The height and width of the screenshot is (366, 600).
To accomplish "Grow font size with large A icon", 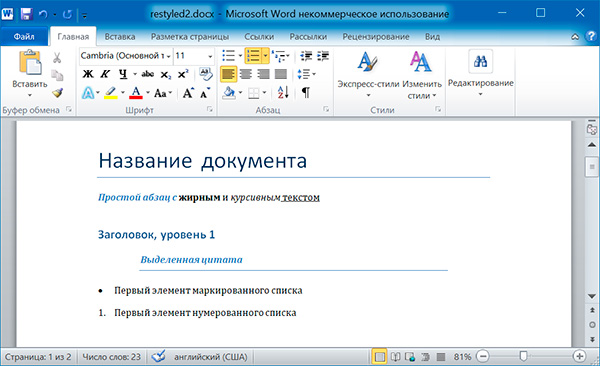I will click(x=188, y=93).
